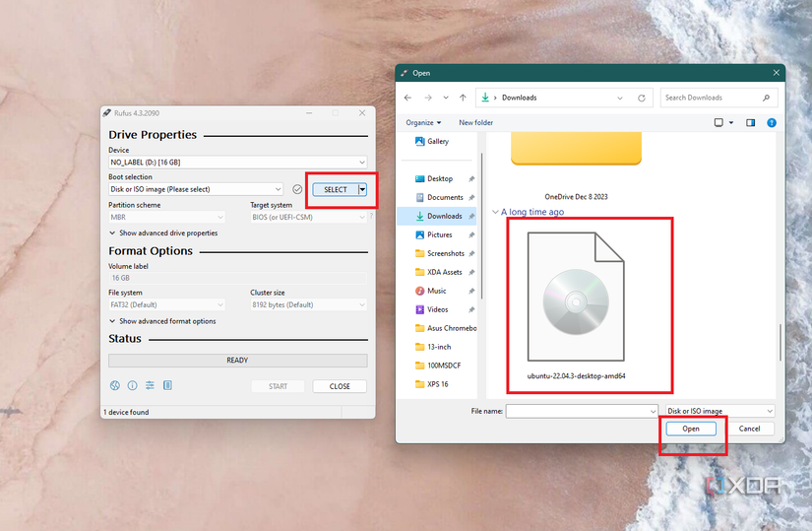The width and height of the screenshot is (812, 531).
Task: Refresh the Downloads folder view
Action: click(x=642, y=98)
